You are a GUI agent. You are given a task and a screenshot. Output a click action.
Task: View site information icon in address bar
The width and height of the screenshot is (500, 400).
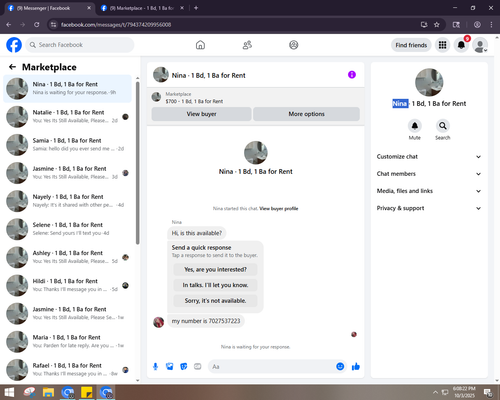[x=53, y=25]
